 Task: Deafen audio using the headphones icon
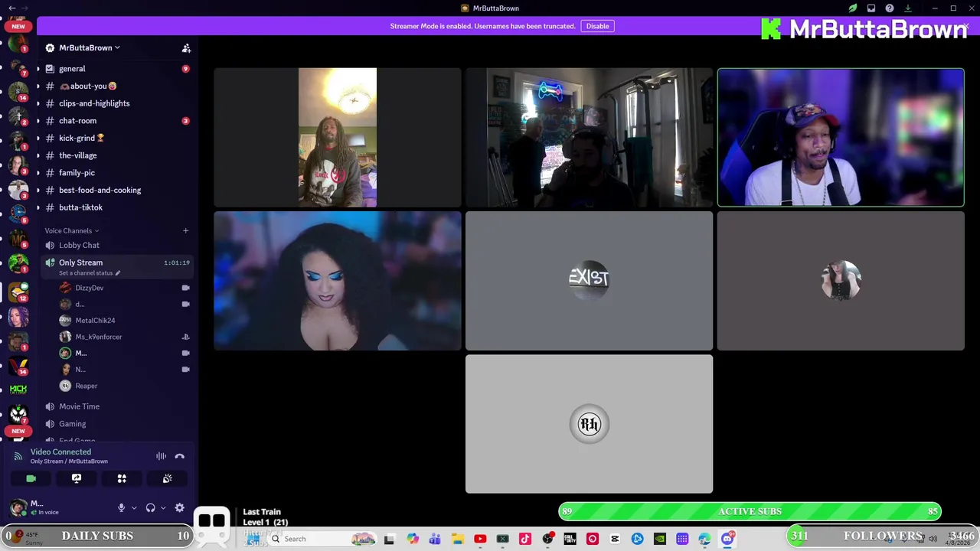(150, 507)
